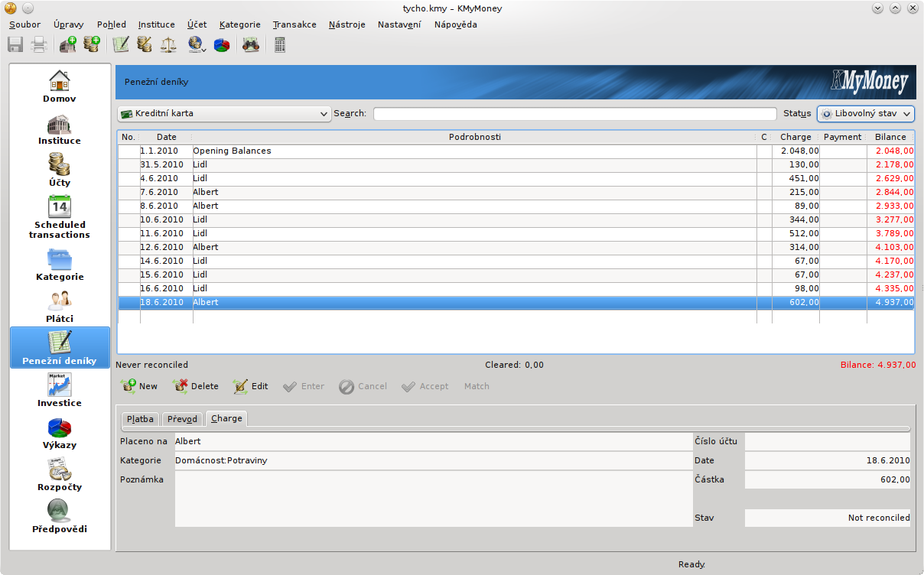Viewport: 924px width, 575px height.
Task: Switch to the Platba tab
Action: click(x=140, y=419)
